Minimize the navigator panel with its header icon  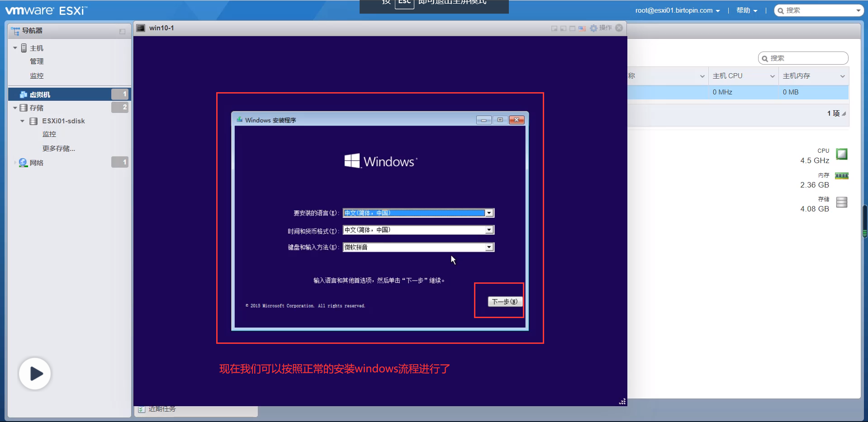tap(122, 31)
